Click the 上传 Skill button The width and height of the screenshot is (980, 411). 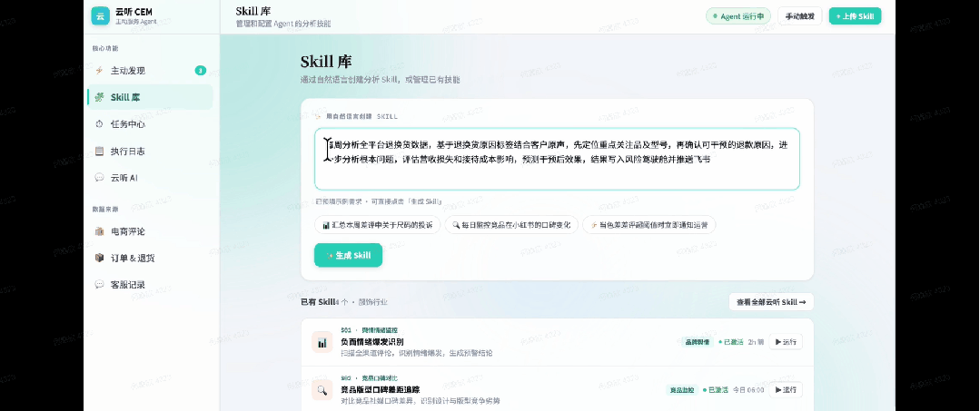855,15
